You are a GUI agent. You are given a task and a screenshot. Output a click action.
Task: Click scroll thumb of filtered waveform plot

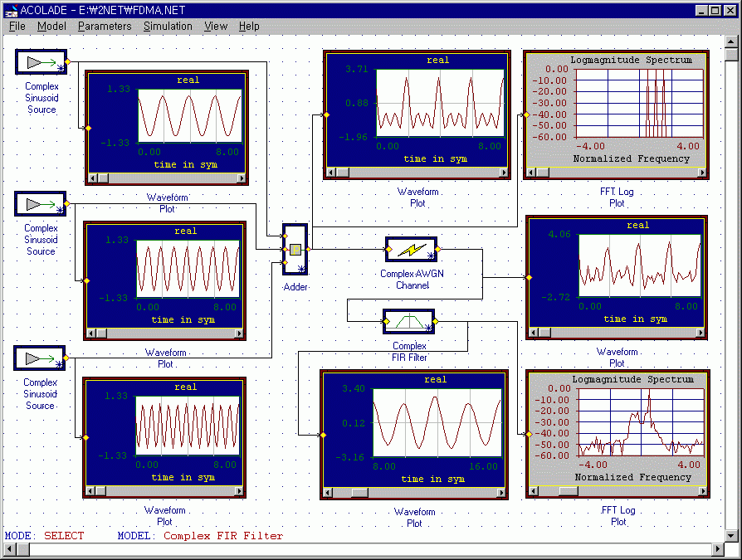359,493
